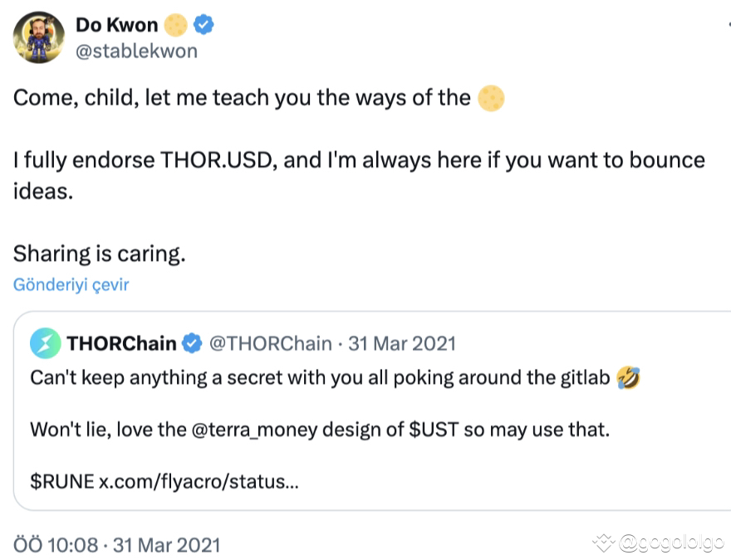The image size is (731, 560).
Task: Click the laughing emoji in the quoted tweet
Action: coord(628,379)
